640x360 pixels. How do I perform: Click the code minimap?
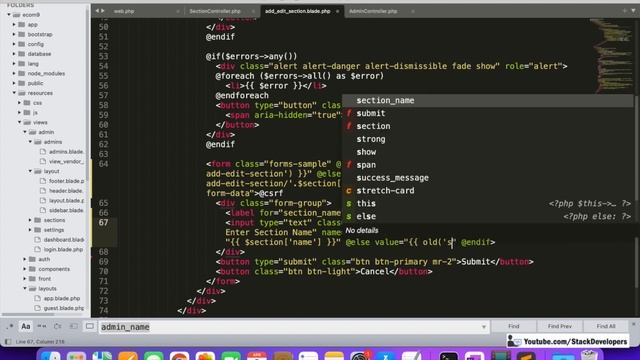tap(611, 55)
